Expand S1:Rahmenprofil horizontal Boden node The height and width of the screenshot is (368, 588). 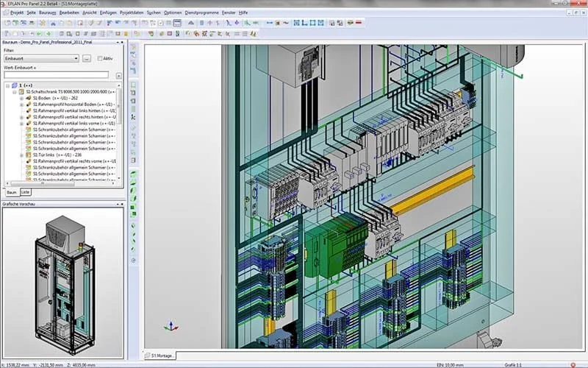(21, 105)
